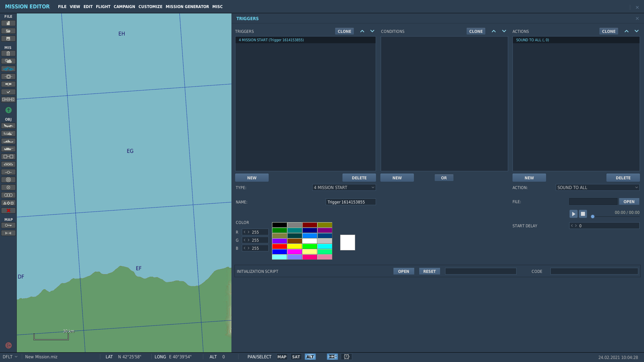
Task: Pick the yellow color swatch
Action: pos(294,246)
